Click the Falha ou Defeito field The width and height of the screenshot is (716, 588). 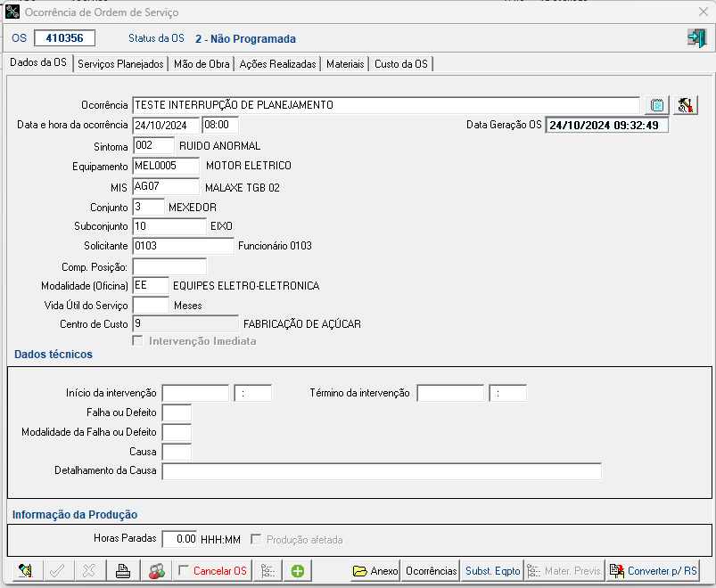point(177,412)
